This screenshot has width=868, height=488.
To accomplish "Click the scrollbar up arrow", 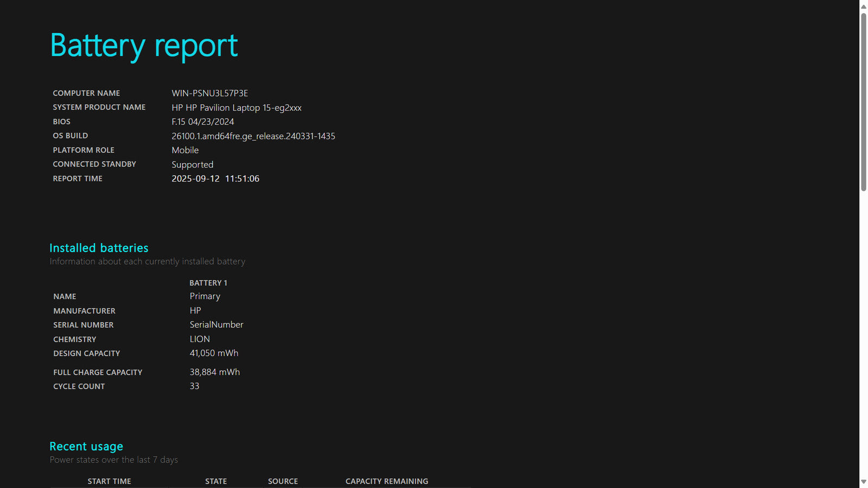I will click(864, 6).
